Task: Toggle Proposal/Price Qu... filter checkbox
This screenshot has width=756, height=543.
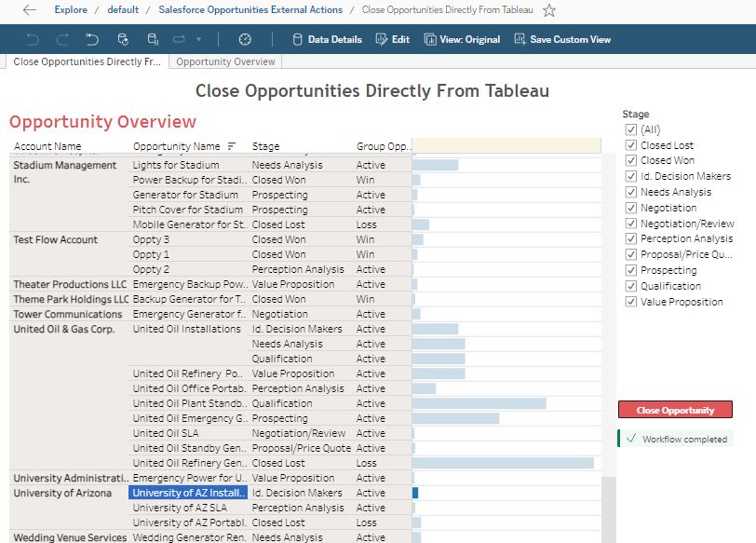Action: [x=630, y=254]
